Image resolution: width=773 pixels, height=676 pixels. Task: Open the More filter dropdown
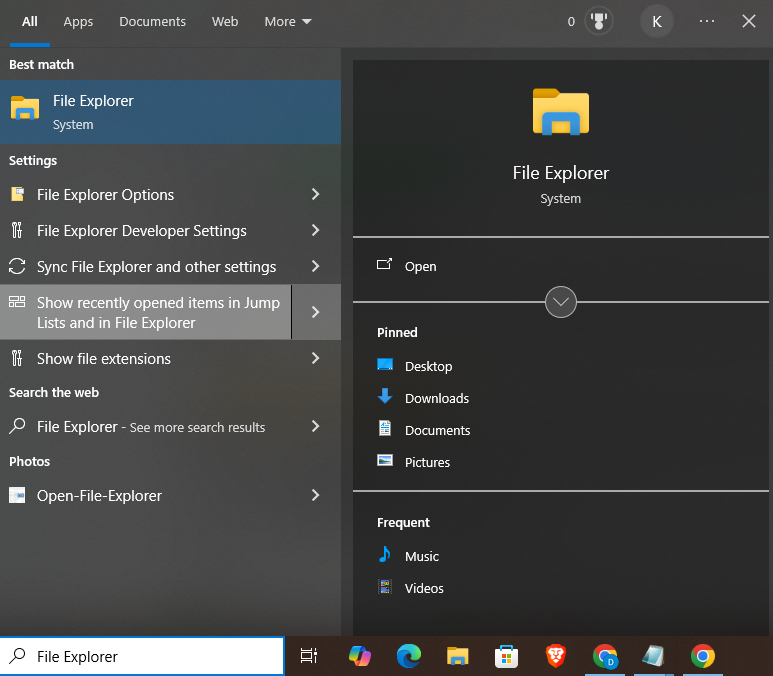pyautogui.click(x=288, y=21)
